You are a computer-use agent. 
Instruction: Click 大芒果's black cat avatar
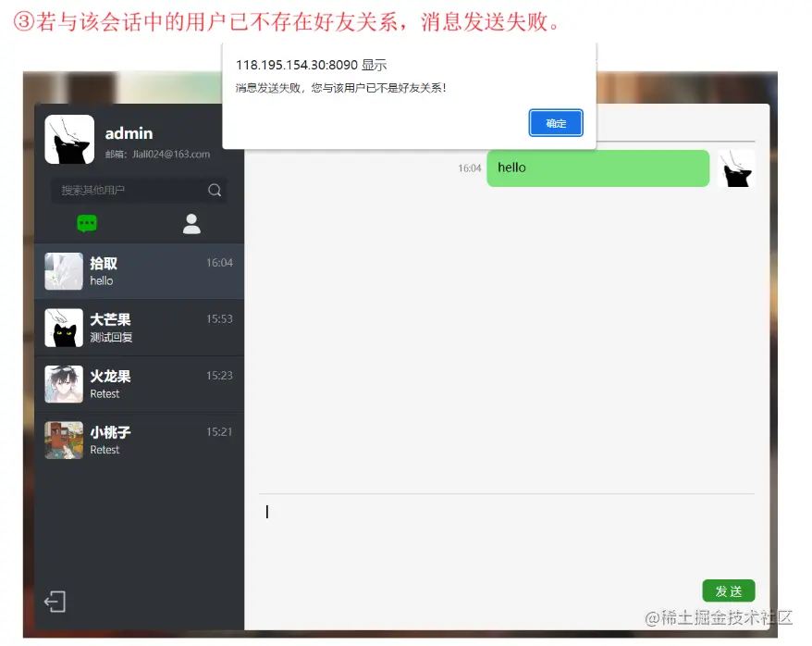[x=64, y=328]
